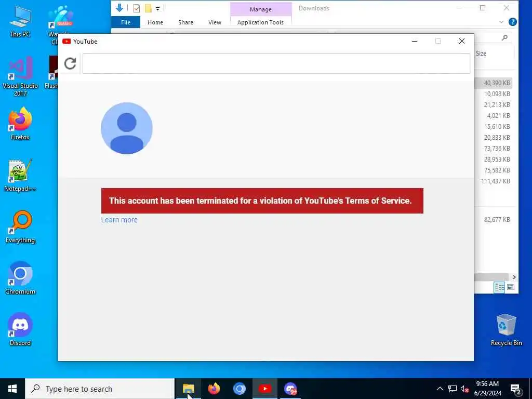
Task: Click the New folder quick access icon
Action: coord(148,8)
